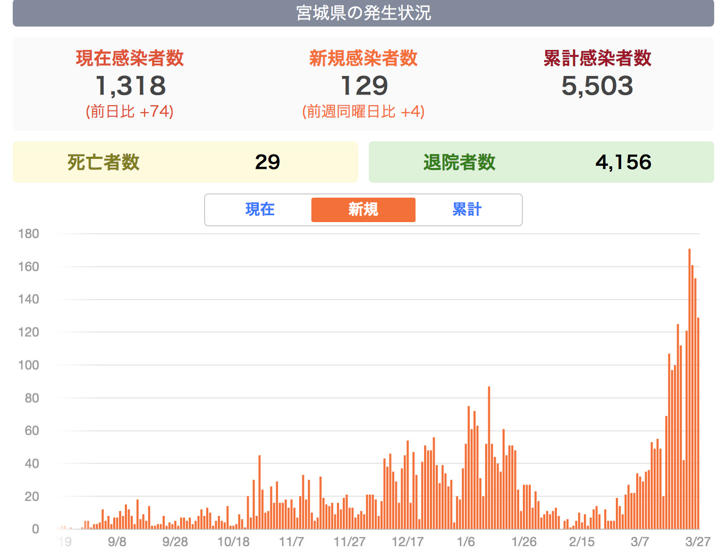Click the 宮城県の発生状況 header bar
This screenshot has height=560, width=728.
click(x=363, y=13)
